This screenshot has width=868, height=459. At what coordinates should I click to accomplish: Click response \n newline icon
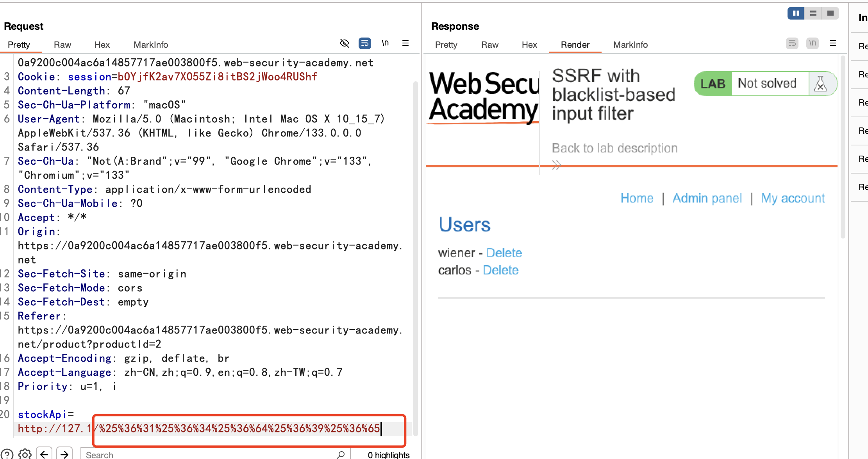click(x=813, y=43)
